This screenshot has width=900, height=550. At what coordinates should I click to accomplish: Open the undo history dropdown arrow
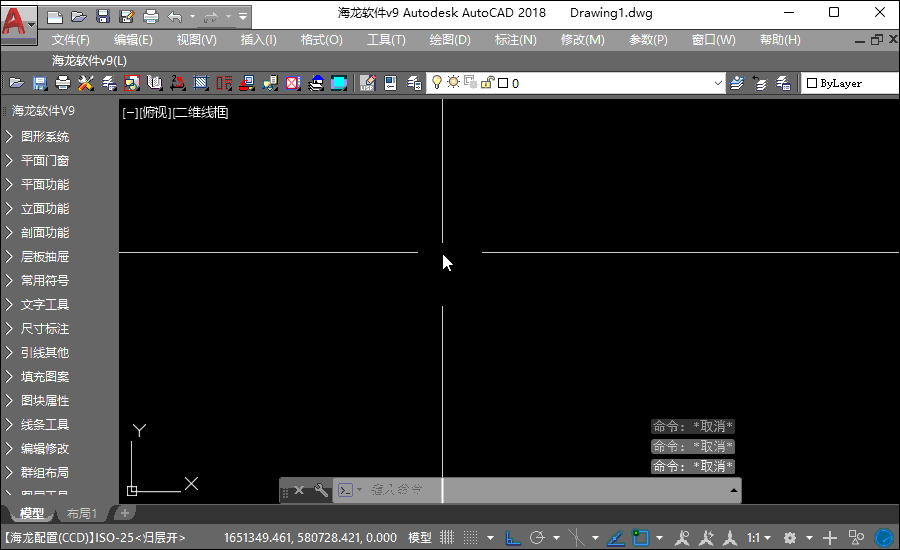[192, 17]
